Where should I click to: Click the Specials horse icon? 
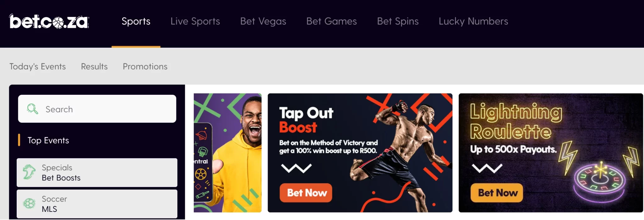pyautogui.click(x=29, y=172)
